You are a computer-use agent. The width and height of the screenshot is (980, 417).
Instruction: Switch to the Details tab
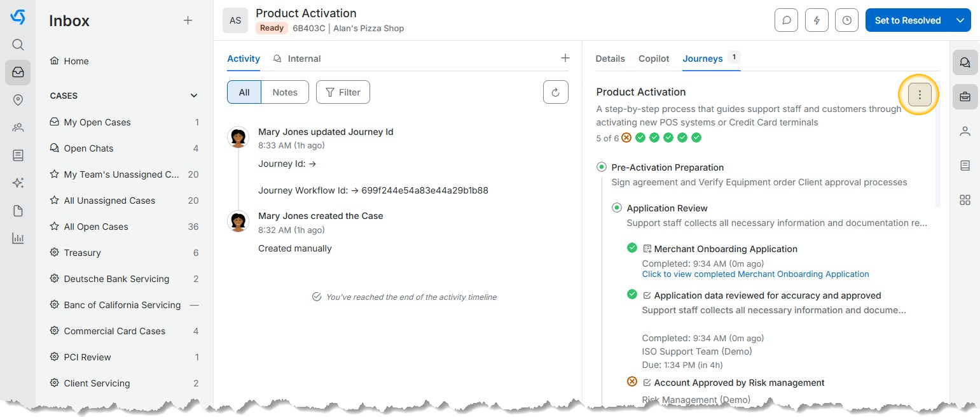610,59
